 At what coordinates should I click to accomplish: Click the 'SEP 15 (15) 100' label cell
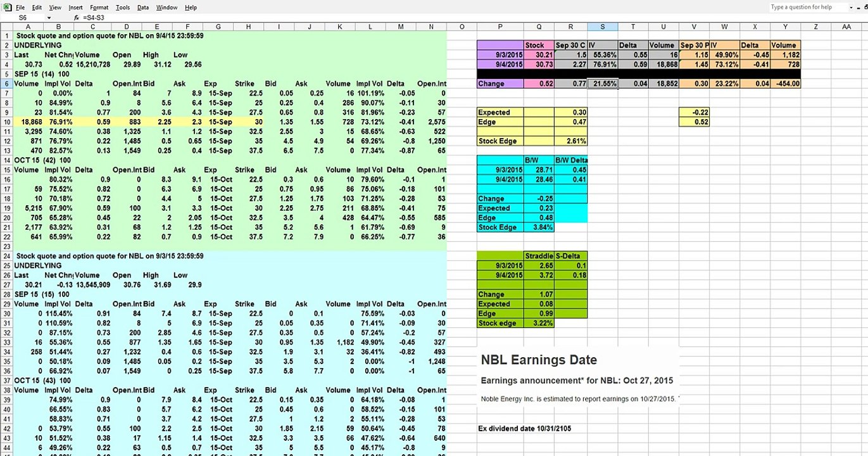[42, 294]
